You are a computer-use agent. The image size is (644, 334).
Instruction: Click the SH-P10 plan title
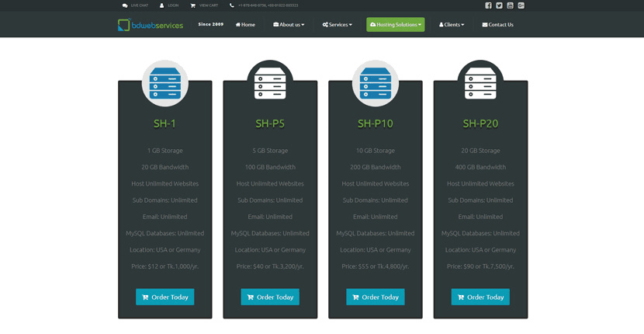coord(376,124)
